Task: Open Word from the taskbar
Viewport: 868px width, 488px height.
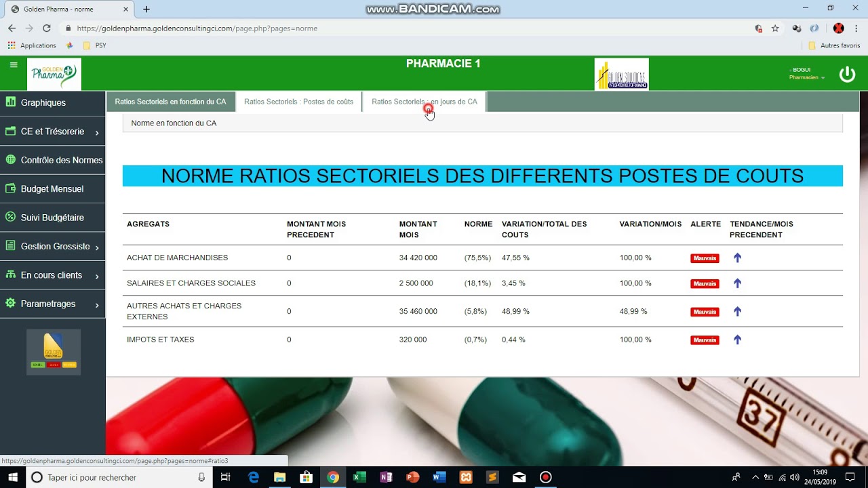Action: click(439, 477)
